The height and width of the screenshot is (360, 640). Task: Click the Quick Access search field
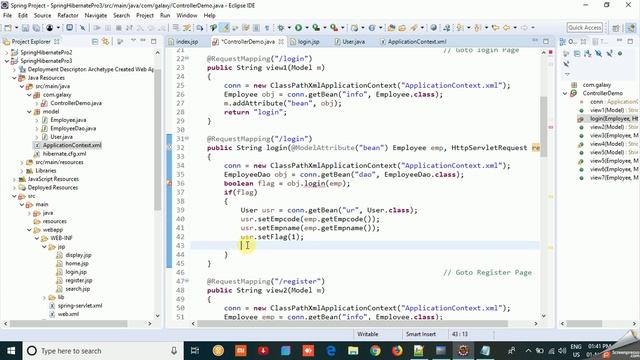pyautogui.click(x=585, y=28)
